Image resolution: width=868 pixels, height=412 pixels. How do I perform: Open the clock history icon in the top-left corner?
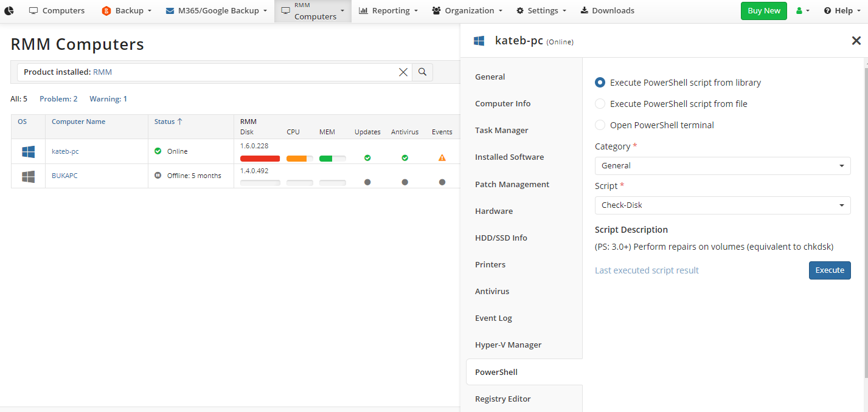click(x=9, y=10)
